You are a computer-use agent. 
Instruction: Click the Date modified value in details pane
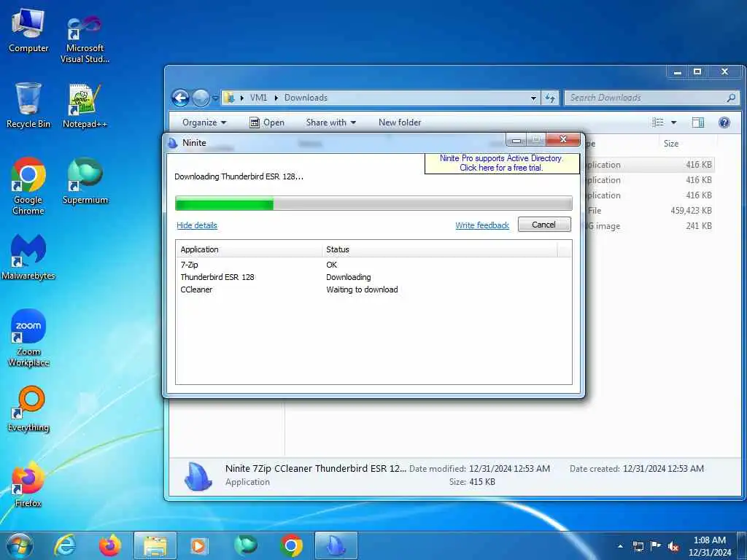[x=509, y=469]
